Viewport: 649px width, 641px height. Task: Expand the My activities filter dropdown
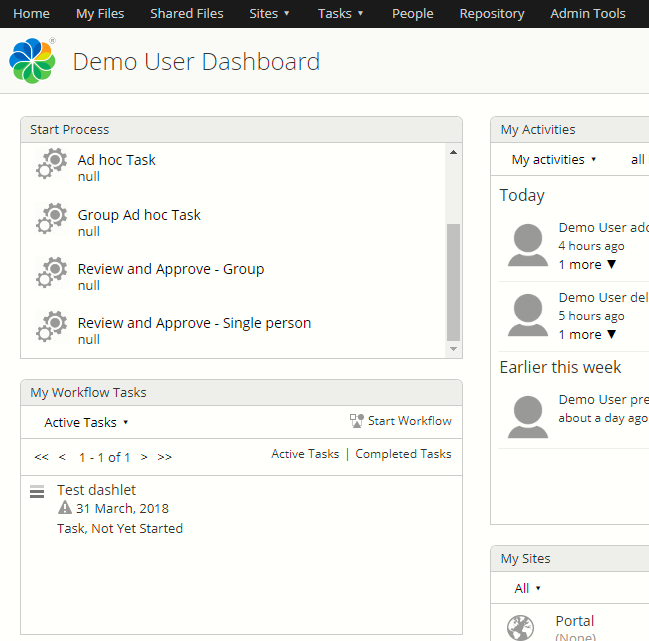(x=553, y=160)
